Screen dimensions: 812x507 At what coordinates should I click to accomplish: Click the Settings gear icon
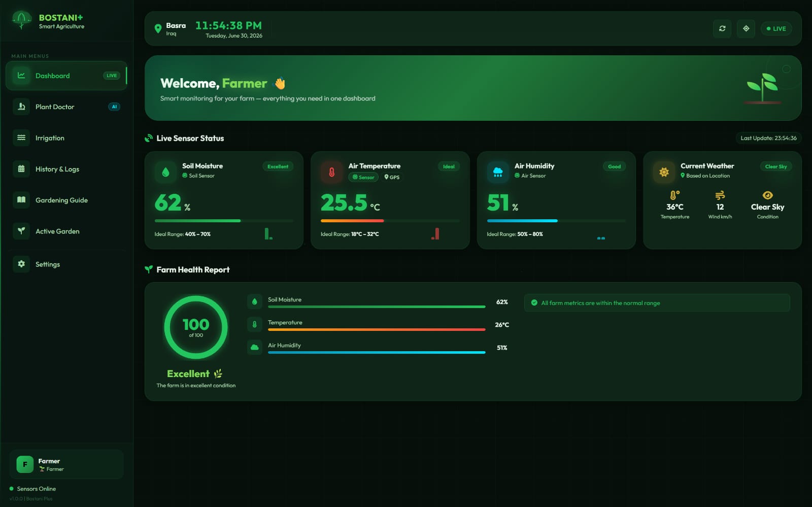21,264
